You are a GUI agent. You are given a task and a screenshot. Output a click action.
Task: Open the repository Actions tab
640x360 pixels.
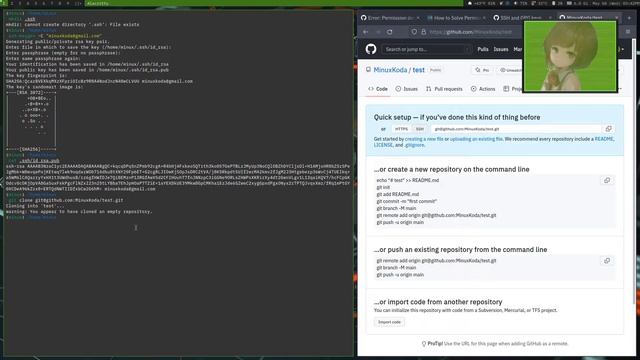(x=483, y=89)
